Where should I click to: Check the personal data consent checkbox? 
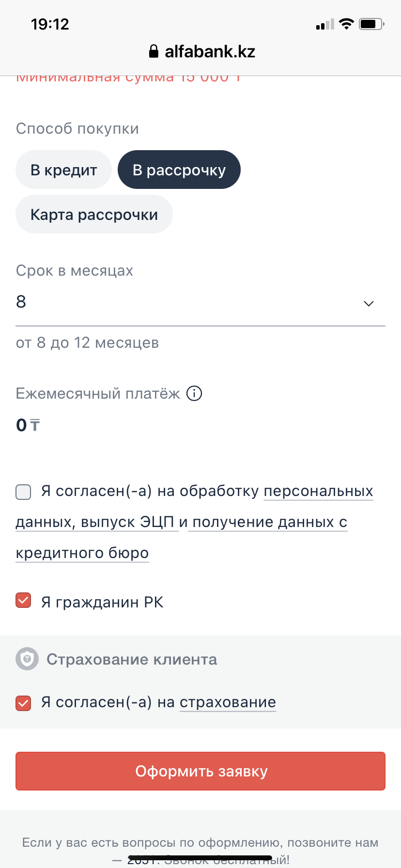click(x=23, y=492)
